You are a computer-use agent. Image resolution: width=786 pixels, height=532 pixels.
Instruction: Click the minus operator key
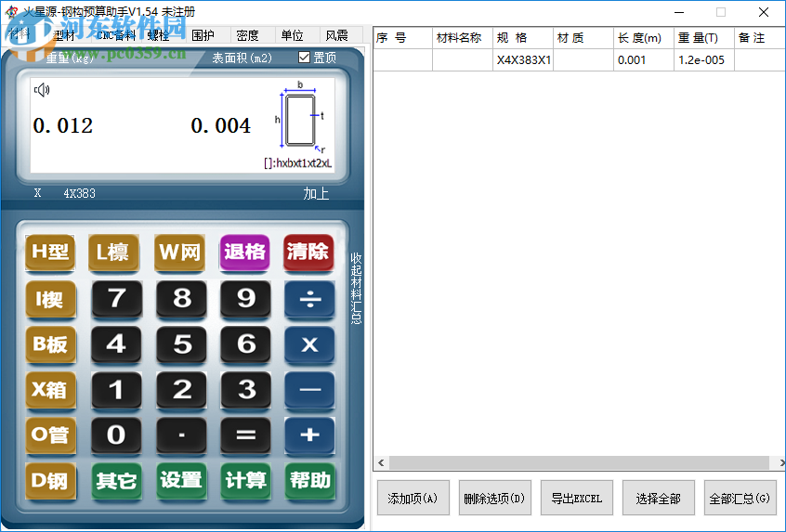[309, 390]
